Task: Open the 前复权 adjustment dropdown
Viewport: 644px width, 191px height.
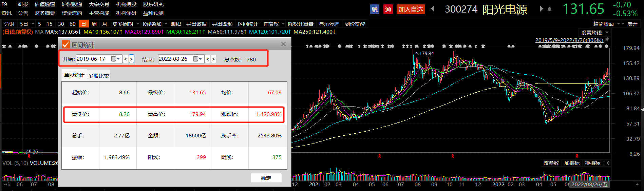Action: point(274,24)
